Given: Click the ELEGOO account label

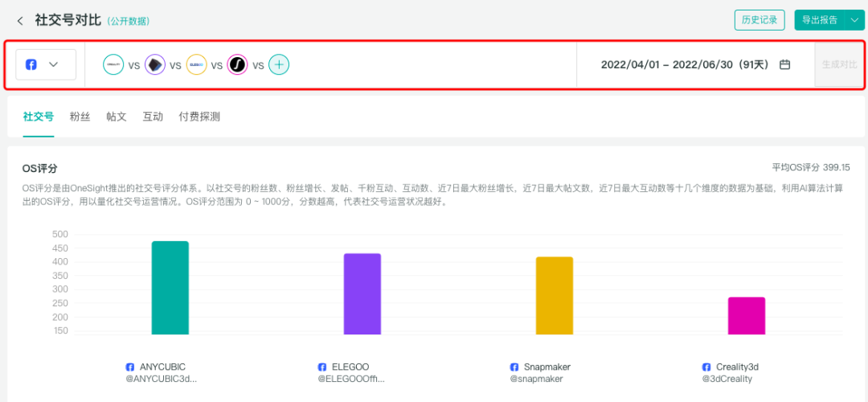Looking at the screenshot, I should (x=350, y=367).
